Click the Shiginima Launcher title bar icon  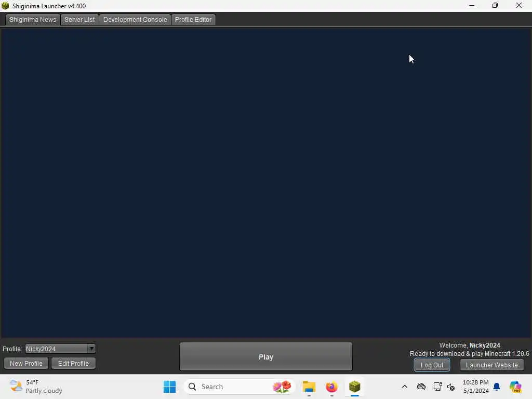[x=5, y=6]
